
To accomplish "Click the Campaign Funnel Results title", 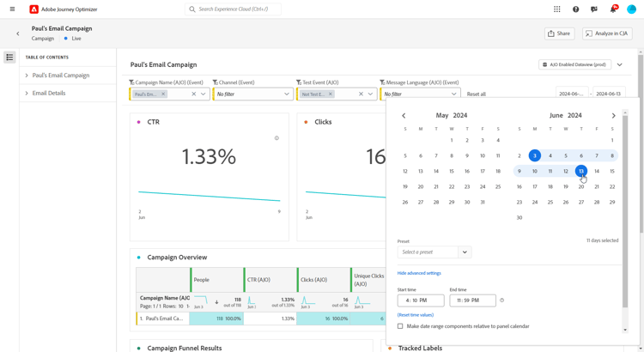I will [185, 348].
